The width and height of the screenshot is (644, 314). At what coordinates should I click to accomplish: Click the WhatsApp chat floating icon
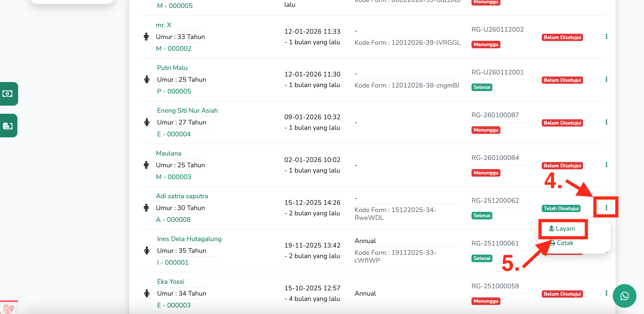tap(624, 296)
